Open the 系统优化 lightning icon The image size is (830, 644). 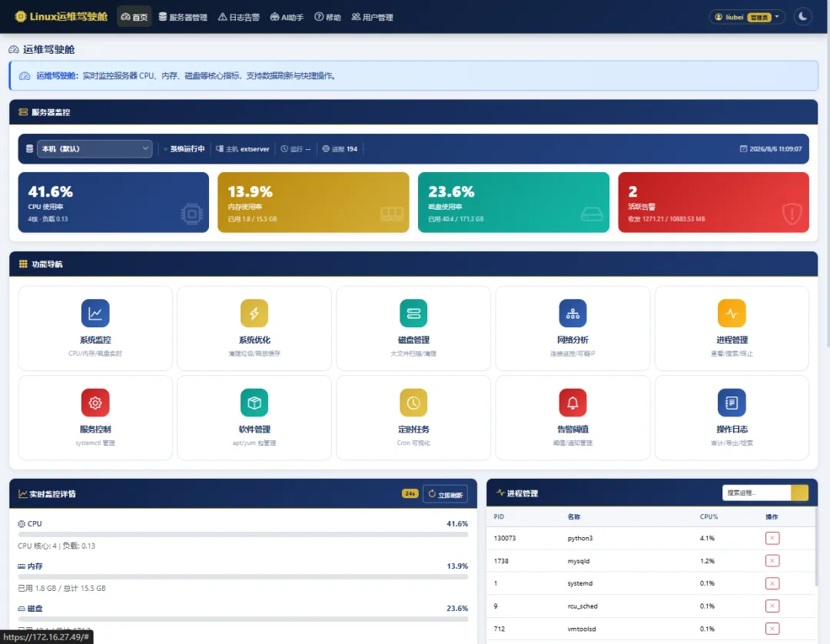(254, 313)
